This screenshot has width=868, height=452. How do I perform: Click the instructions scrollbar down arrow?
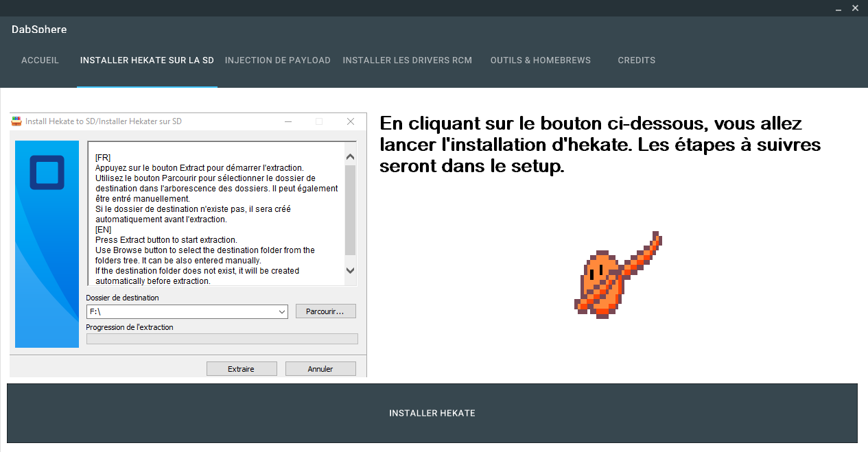[x=350, y=270]
